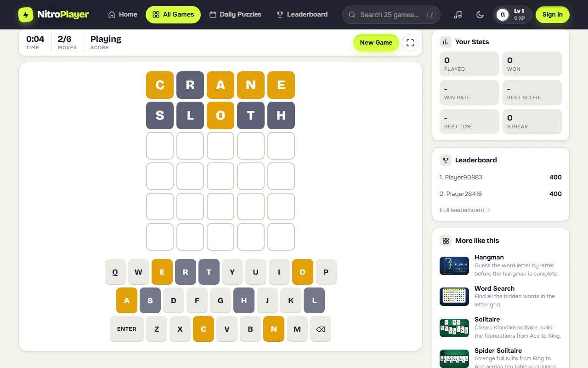Click the NitroPlayer lightning bolt logo

(x=26, y=15)
